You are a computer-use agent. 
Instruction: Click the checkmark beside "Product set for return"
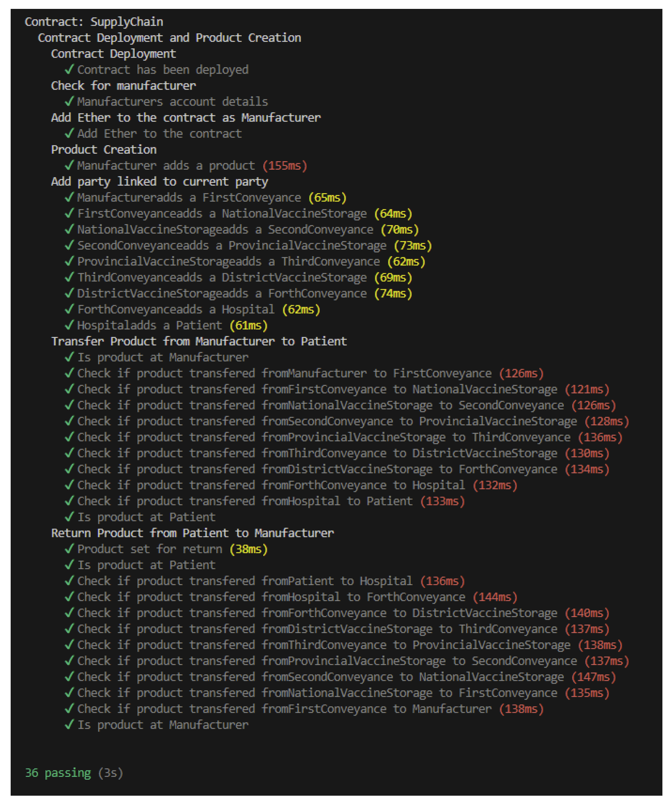pyautogui.click(x=69, y=549)
